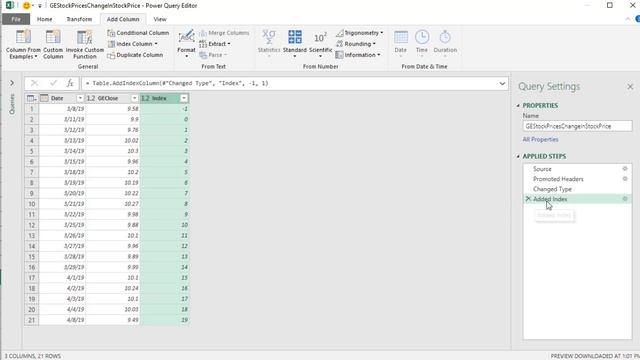Cancel formula edit with X icon
This screenshot has height=360, width=640.
point(34,83)
